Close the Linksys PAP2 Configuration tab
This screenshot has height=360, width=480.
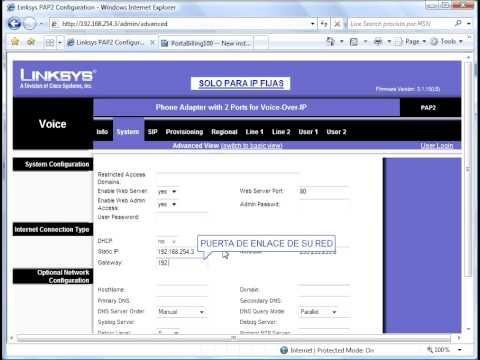point(152,43)
